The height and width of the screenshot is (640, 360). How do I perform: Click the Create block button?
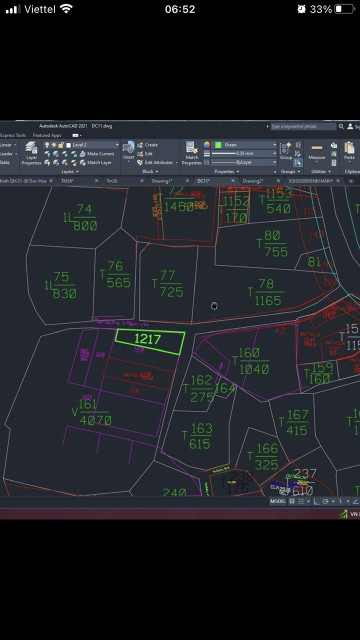click(148, 145)
